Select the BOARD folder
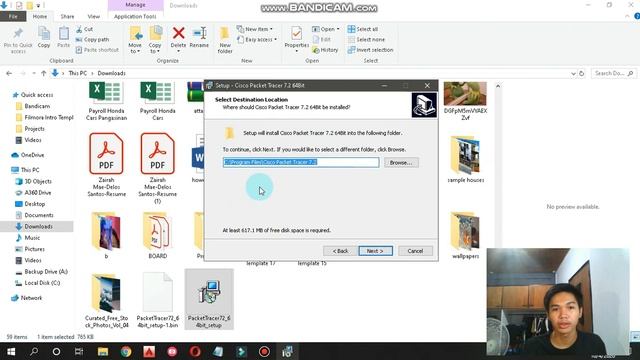This screenshot has height=360, width=640. click(158, 236)
